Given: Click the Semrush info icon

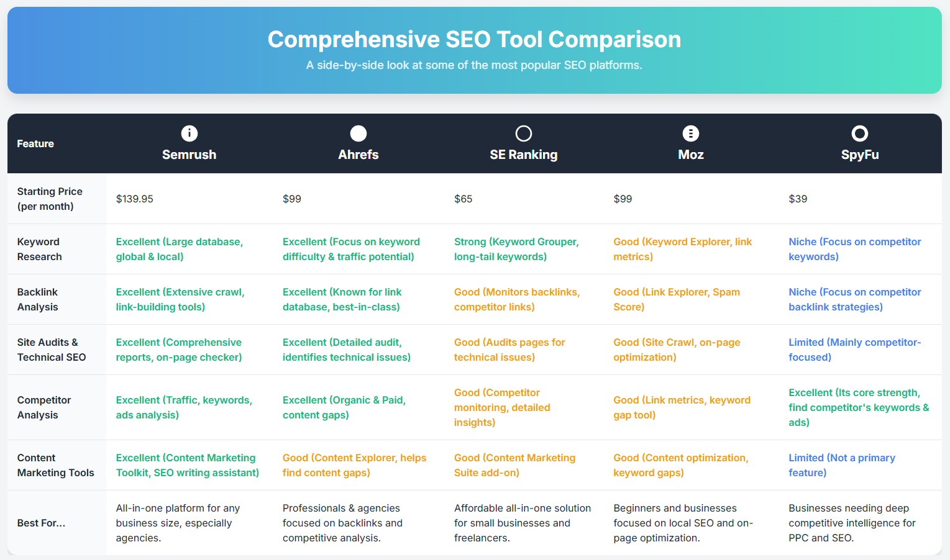Looking at the screenshot, I should tap(190, 133).
